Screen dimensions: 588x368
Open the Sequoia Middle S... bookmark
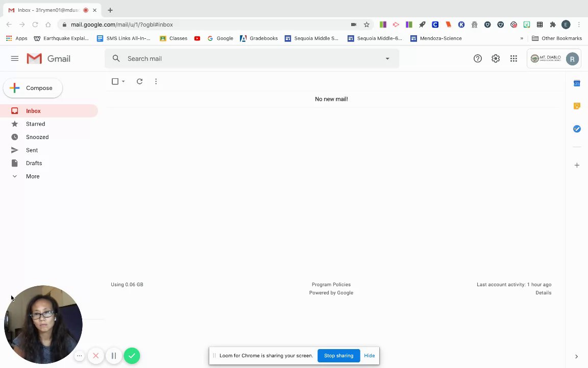coord(312,38)
